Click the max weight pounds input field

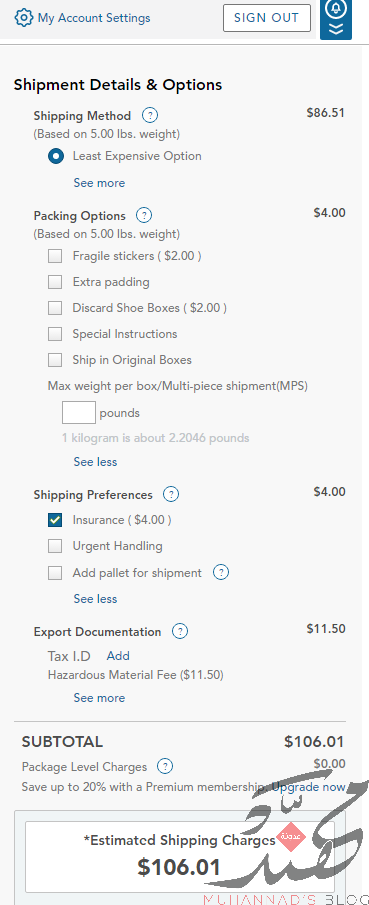tap(79, 413)
